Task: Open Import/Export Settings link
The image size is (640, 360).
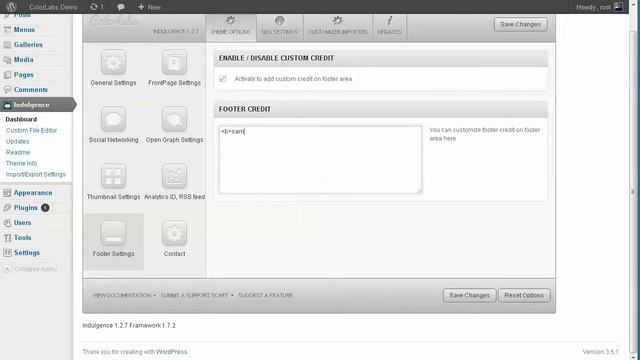Action: pyautogui.click(x=36, y=174)
